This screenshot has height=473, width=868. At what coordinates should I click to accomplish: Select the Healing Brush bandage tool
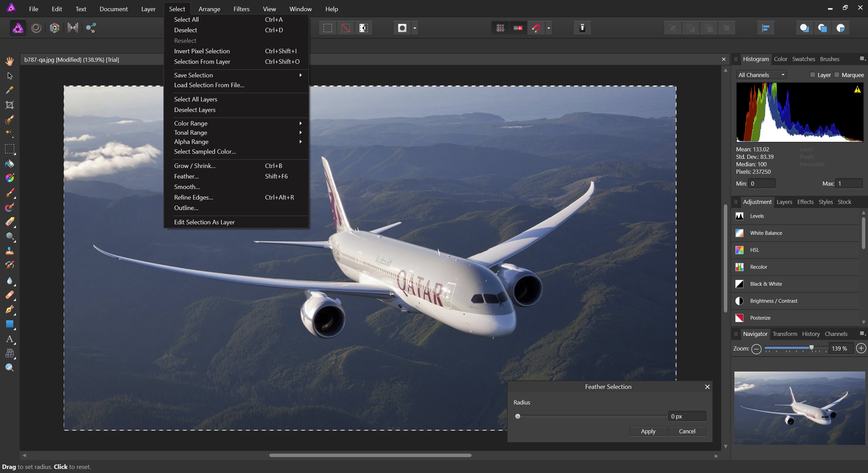(x=9, y=295)
